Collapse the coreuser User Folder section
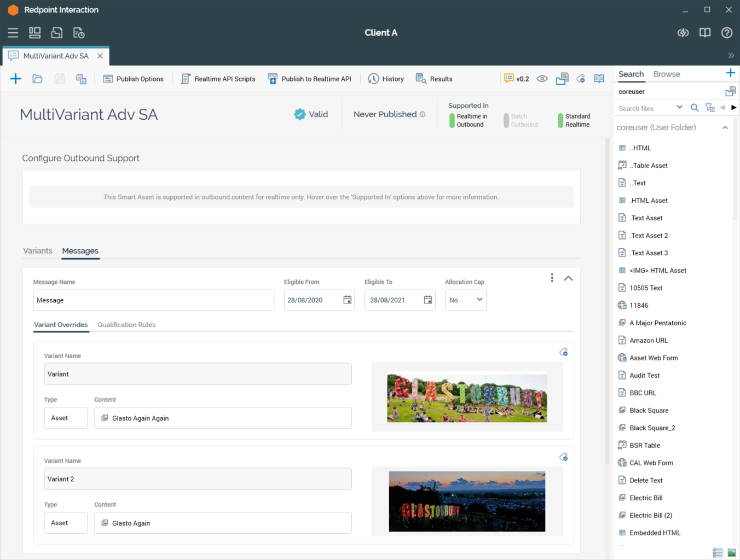Viewport: 740px width, 560px height. [x=725, y=127]
